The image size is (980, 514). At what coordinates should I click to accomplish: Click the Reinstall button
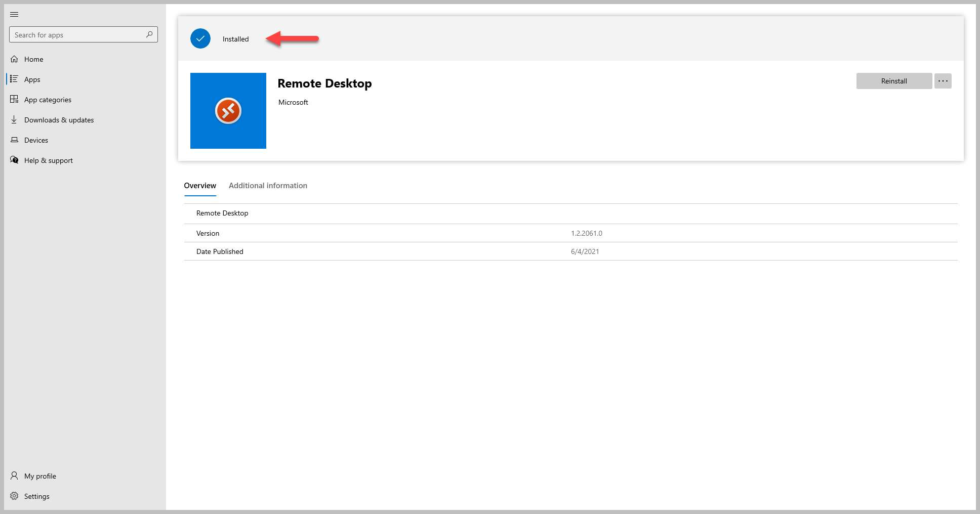pyautogui.click(x=894, y=81)
